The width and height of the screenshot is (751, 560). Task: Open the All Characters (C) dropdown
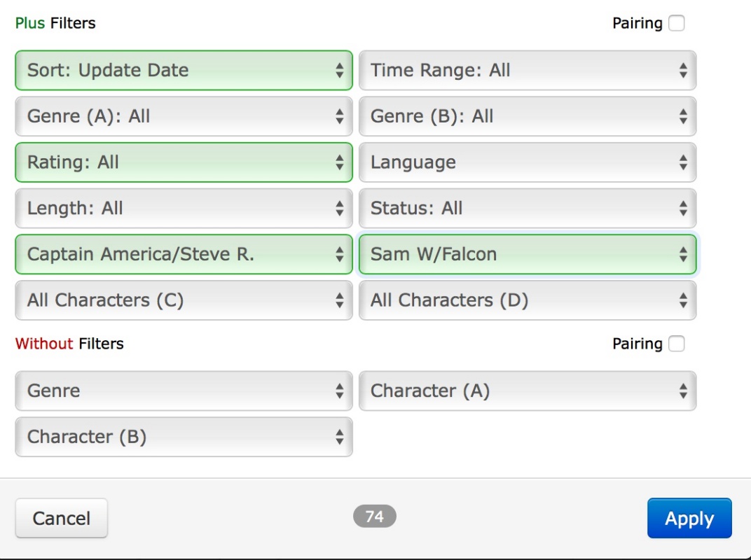184,300
